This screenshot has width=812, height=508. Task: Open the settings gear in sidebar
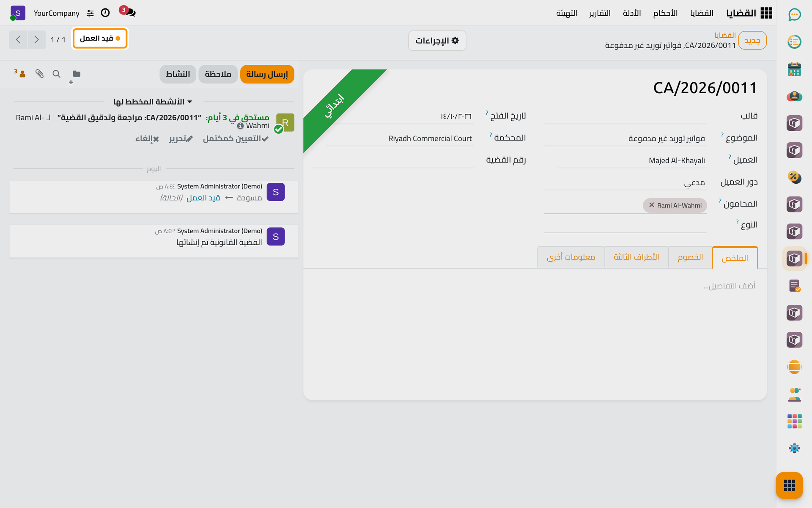(794, 448)
